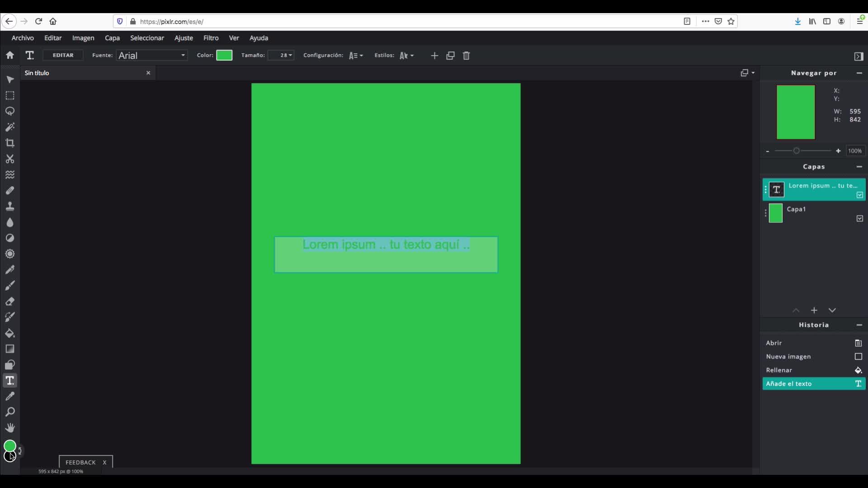Collapse the right side panels

[859, 56]
